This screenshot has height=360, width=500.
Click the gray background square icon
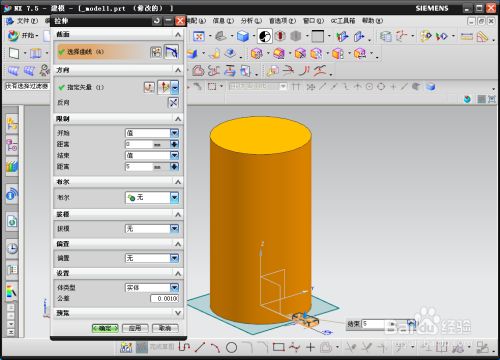click(317, 36)
